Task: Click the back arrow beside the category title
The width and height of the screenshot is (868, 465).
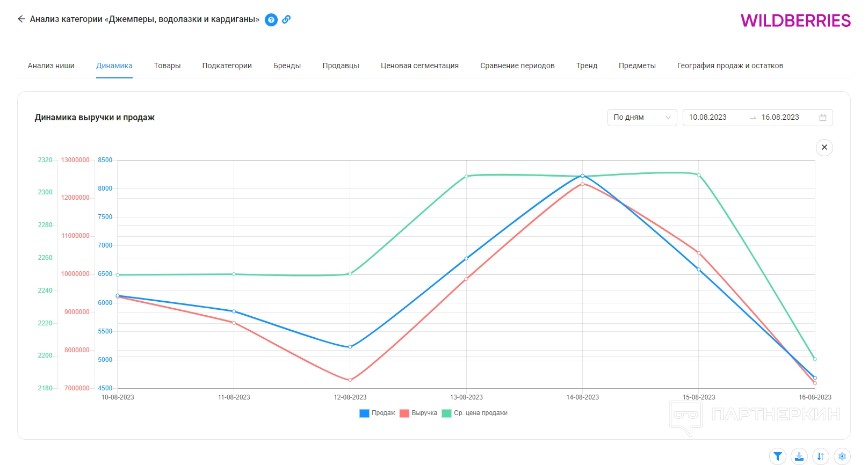Action: click(21, 19)
